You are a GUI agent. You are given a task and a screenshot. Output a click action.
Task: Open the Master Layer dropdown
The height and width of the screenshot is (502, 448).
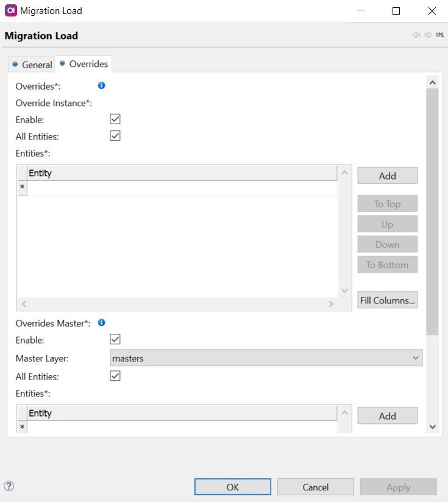[x=266, y=358]
